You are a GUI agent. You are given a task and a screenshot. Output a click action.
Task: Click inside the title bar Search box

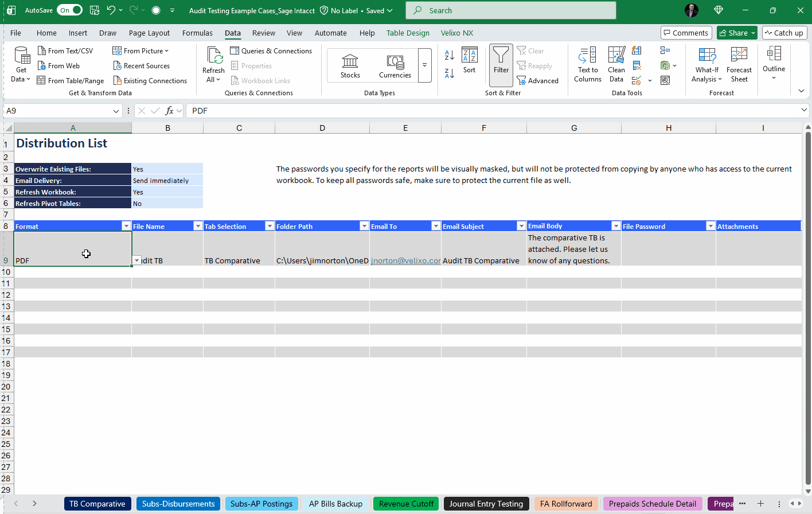pyautogui.click(x=510, y=10)
